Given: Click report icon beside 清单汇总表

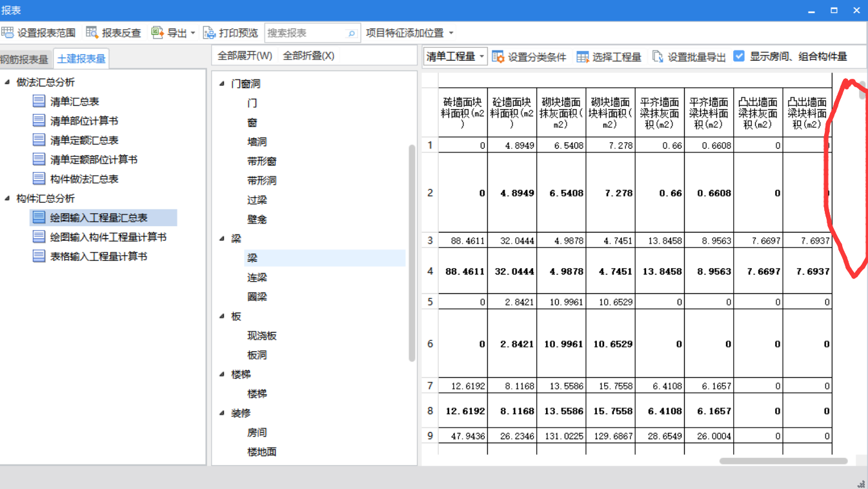Looking at the screenshot, I should click(39, 101).
